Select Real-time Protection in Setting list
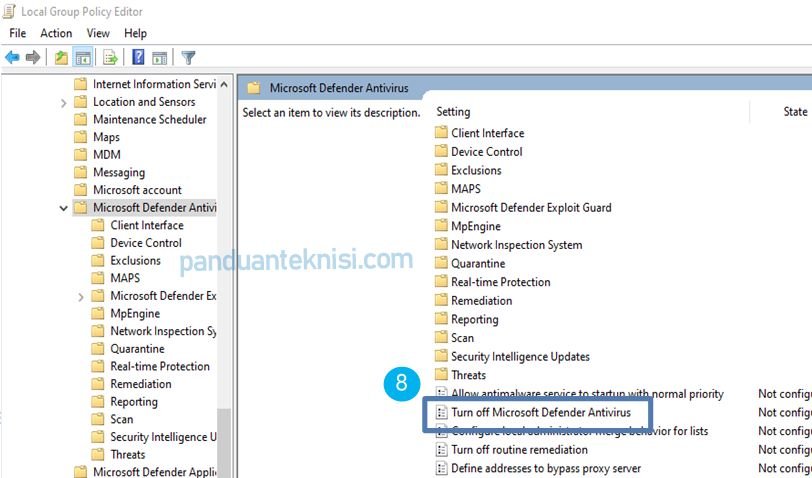The image size is (812, 478). point(500,282)
